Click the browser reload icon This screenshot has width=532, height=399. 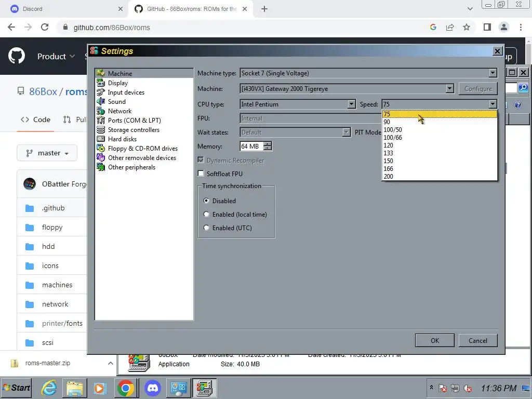(45, 27)
